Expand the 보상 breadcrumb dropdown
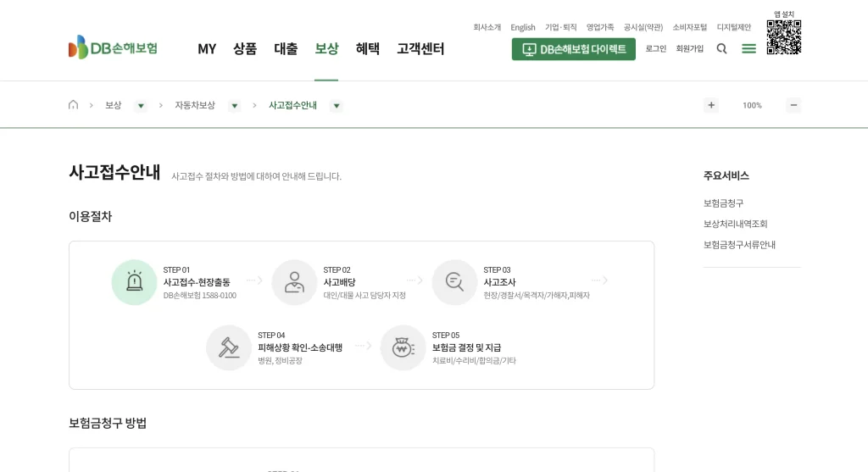Viewport: 868px width, 472px height. click(141, 106)
